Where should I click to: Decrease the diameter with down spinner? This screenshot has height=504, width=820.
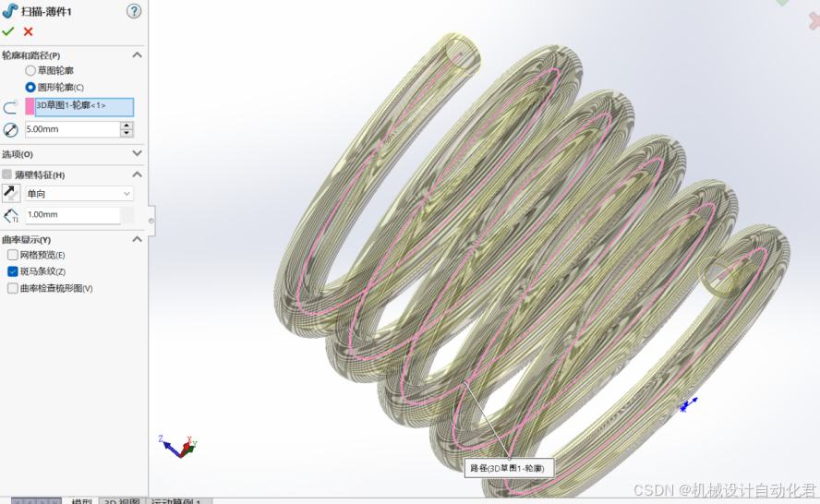(x=127, y=133)
